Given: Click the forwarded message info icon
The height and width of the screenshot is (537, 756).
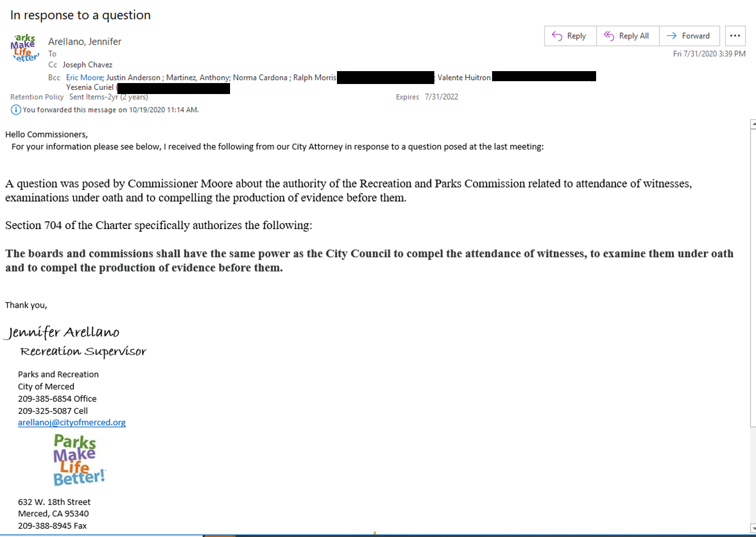Looking at the screenshot, I should 16,110.
